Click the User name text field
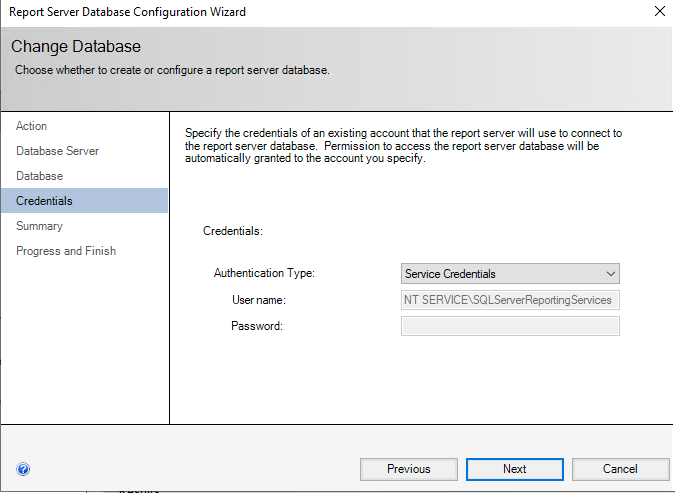The height and width of the screenshot is (493, 675). [510, 300]
